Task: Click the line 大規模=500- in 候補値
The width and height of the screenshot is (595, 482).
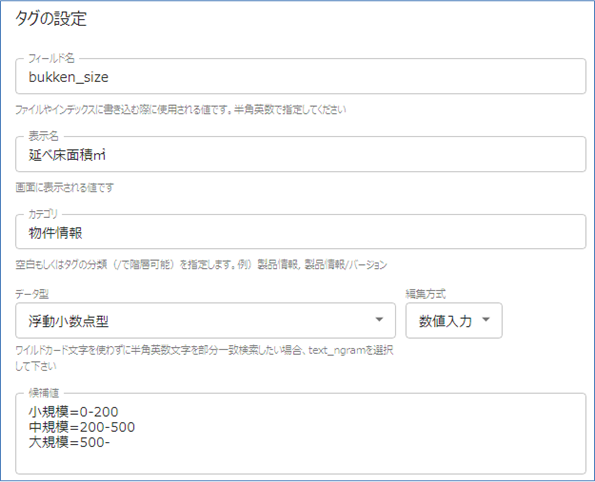Action: coord(69,442)
